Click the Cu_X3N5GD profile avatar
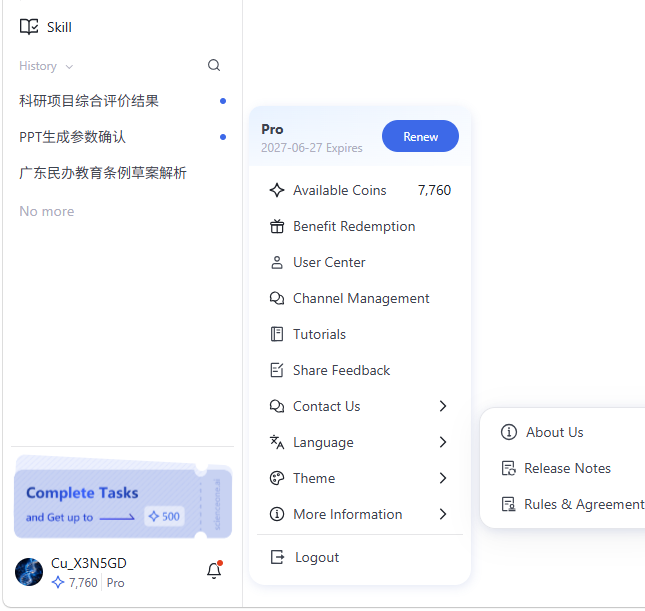The width and height of the screenshot is (645, 611). 29,572
